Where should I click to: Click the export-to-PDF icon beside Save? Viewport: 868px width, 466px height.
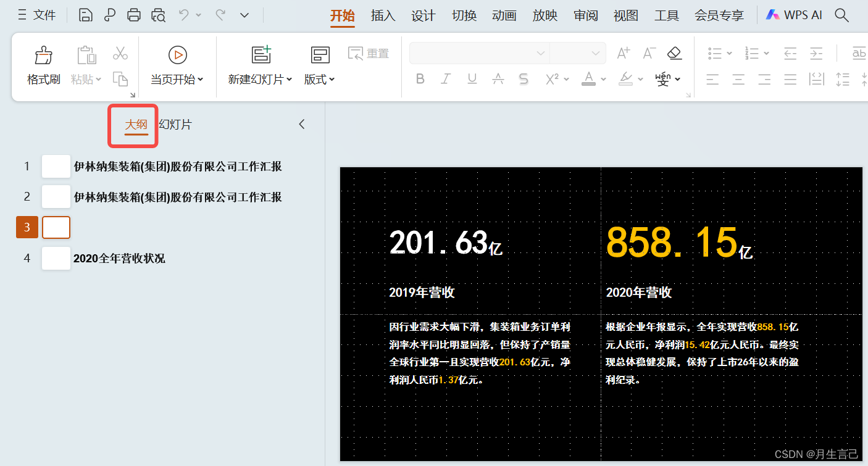(x=110, y=15)
